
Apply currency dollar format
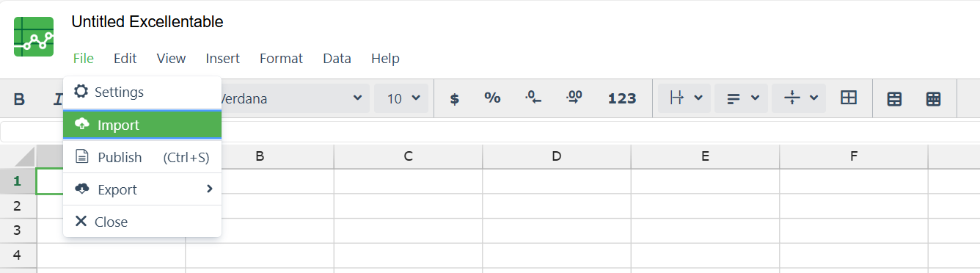click(454, 98)
